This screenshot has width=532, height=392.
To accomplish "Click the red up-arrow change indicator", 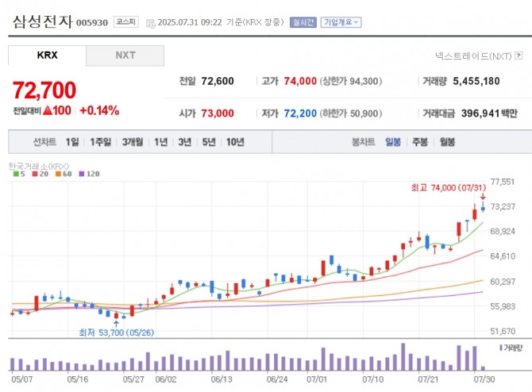I will 47,110.
